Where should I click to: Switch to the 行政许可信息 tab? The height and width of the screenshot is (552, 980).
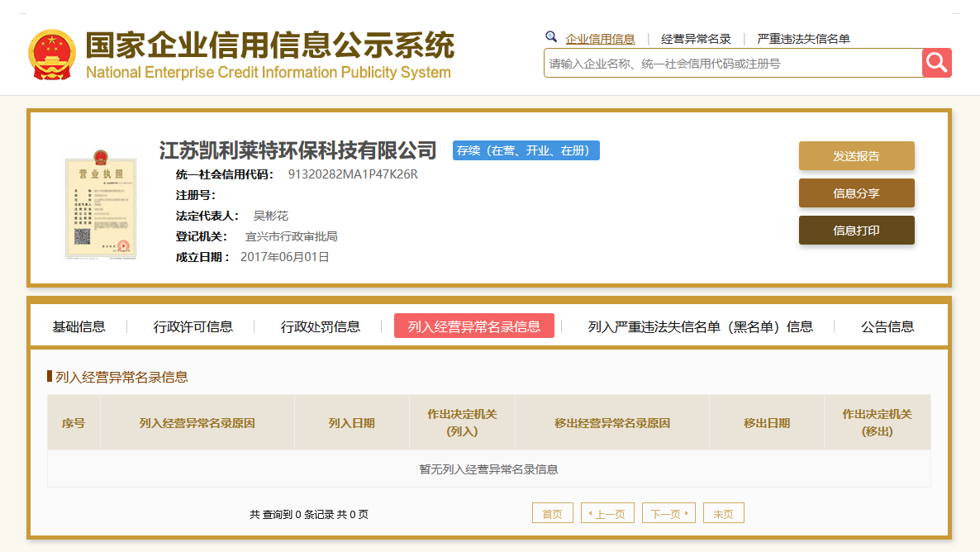(x=193, y=326)
